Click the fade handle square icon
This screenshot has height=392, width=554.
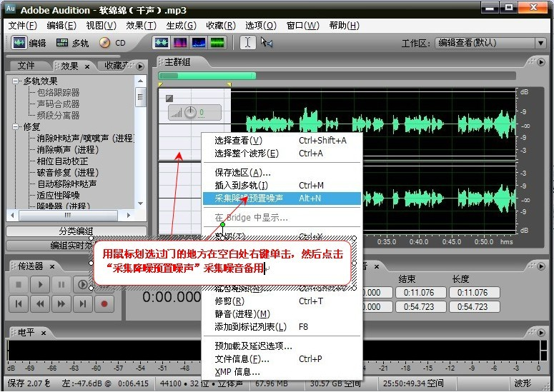[169, 99]
